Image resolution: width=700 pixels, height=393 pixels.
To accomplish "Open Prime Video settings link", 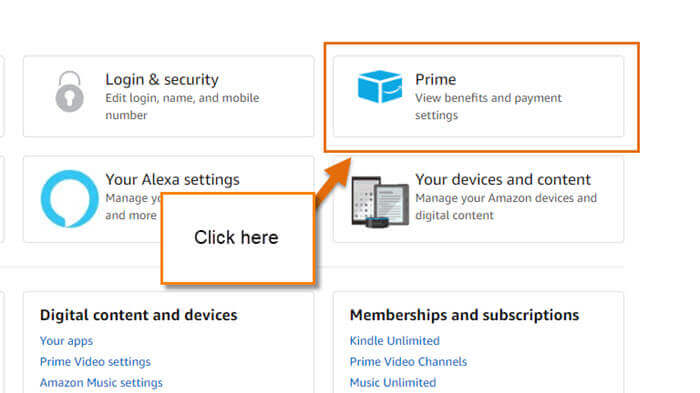I will pyautogui.click(x=95, y=362).
